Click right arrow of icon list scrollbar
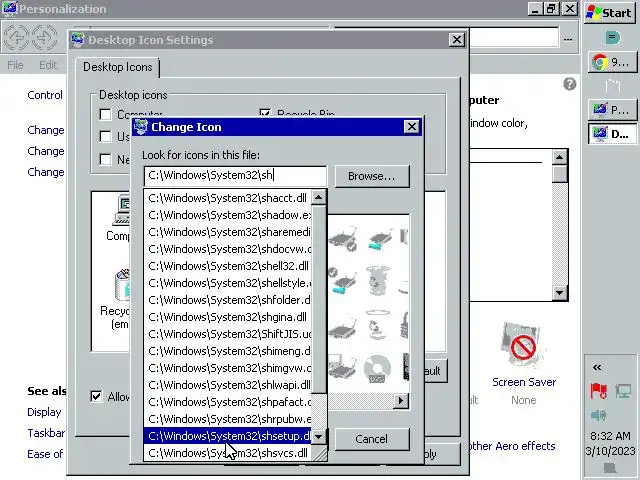 (x=401, y=401)
